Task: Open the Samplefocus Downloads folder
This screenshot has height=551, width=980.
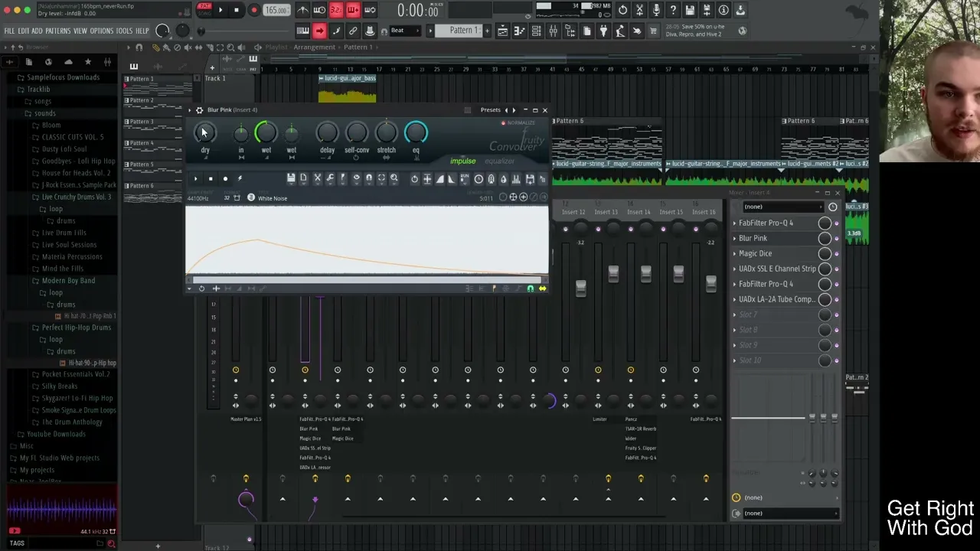Action: 63,77
